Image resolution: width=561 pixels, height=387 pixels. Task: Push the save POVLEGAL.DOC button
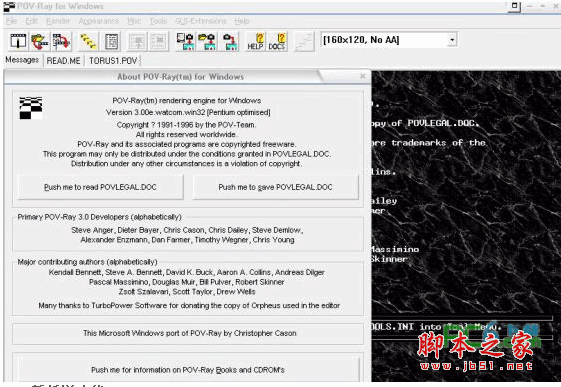(275, 187)
